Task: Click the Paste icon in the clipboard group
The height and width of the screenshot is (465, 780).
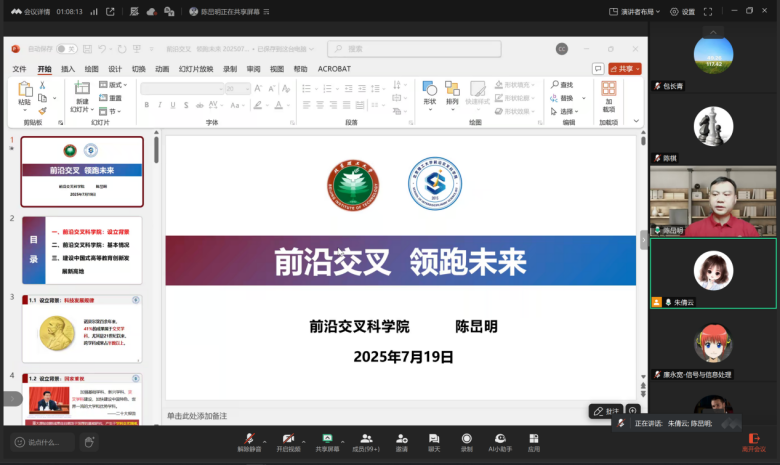Action: 25,90
